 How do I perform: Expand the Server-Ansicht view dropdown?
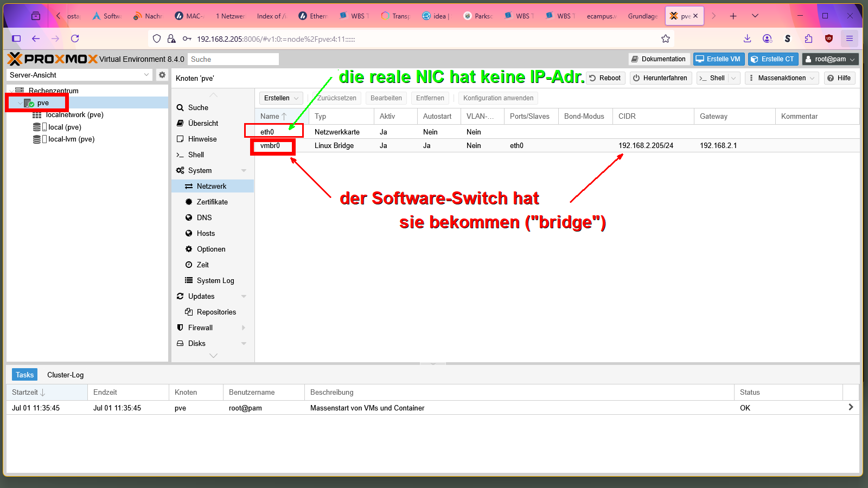tap(146, 75)
